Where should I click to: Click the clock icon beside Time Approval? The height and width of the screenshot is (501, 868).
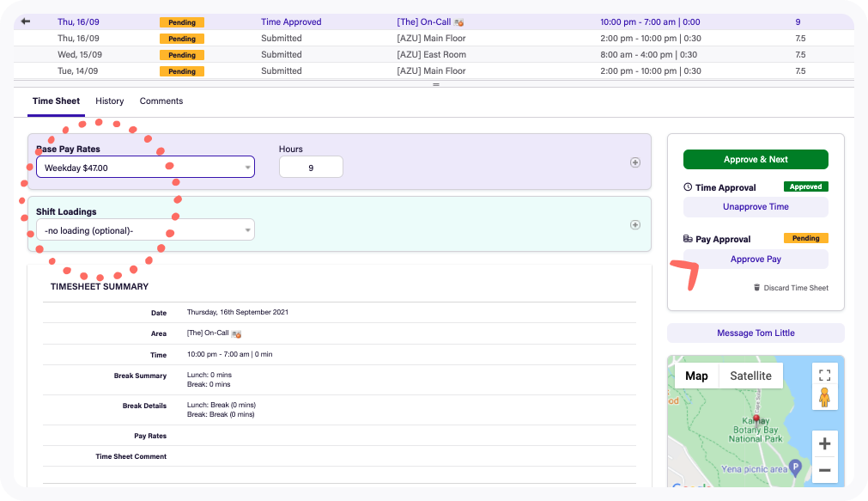689,187
